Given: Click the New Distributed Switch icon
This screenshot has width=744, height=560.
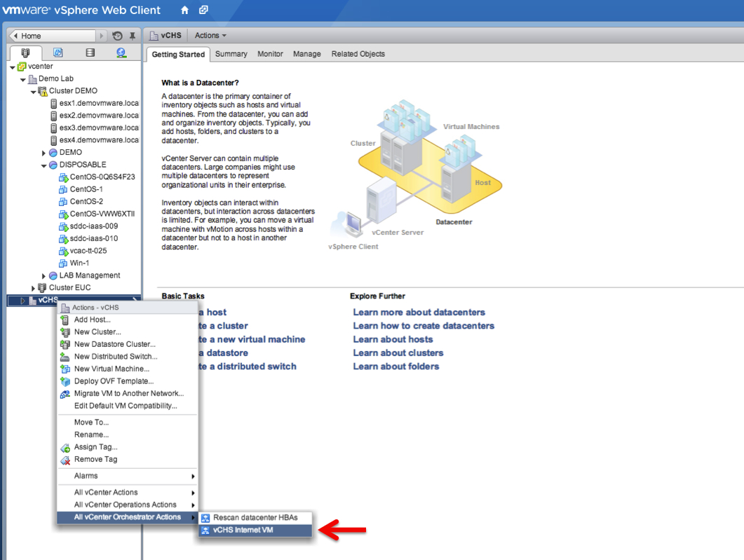Looking at the screenshot, I should pyautogui.click(x=65, y=357).
